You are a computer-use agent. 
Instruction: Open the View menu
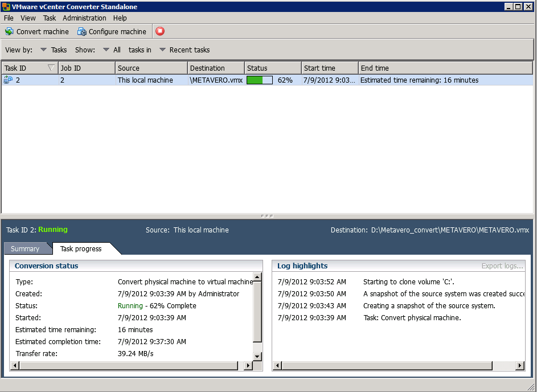coord(28,18)
